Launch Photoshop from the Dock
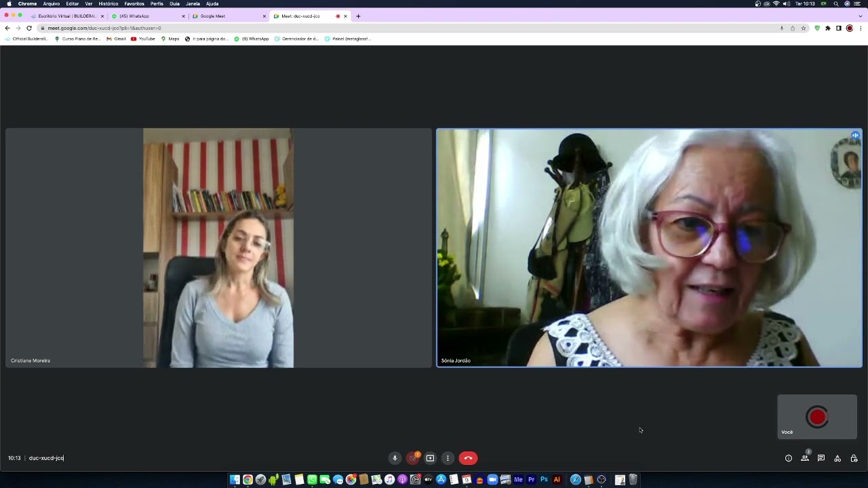This screenshot has height=488, width=868. (544, 479)
